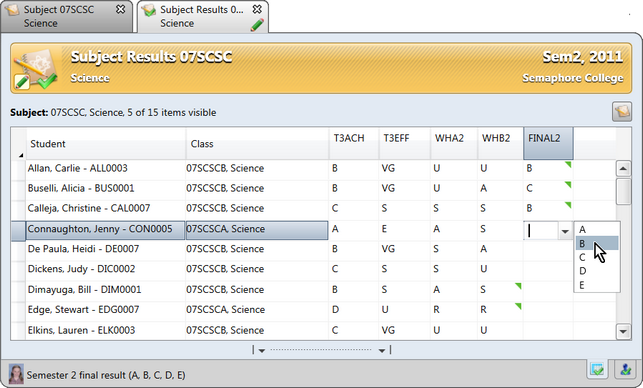Expand the right column range arrow below table

(x=382, y=350)
